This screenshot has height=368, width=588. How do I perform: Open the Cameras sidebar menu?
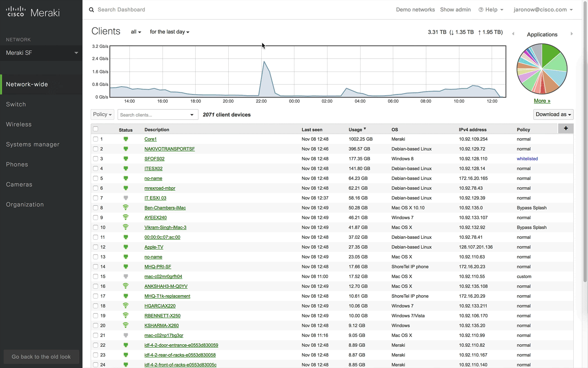tap(19, 184)
